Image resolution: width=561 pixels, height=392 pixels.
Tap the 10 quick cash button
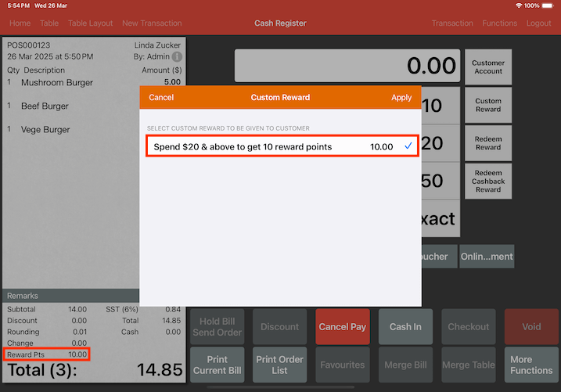click(x=441, y=106)
